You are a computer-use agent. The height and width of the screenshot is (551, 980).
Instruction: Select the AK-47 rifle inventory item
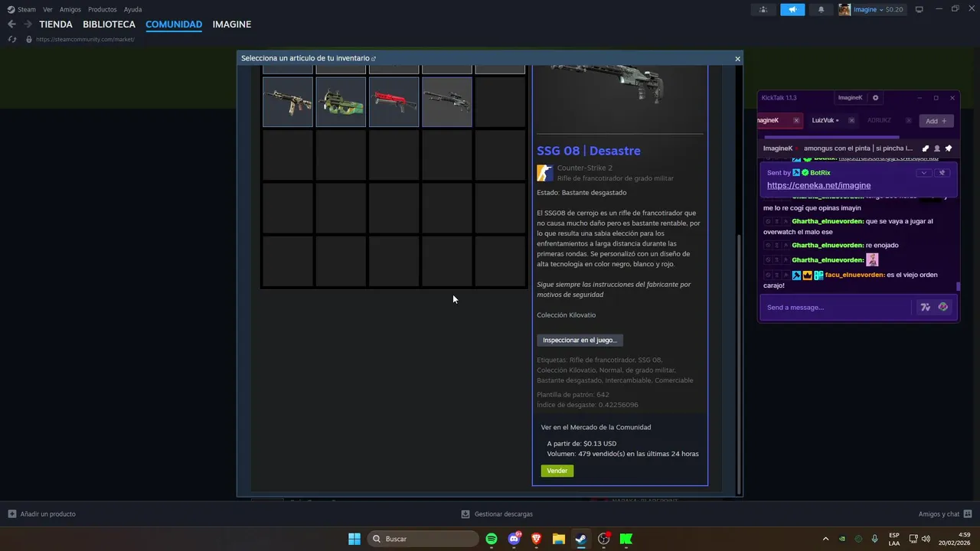click(288, 102)
